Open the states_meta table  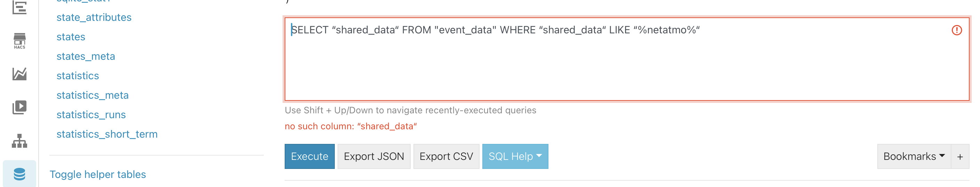86,56
